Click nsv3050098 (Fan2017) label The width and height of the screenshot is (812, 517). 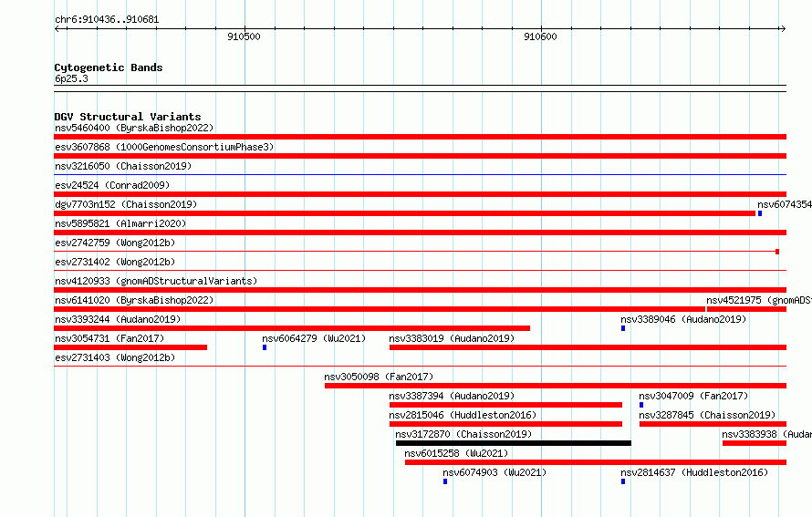pyautogui.click(x=379, y=377)
